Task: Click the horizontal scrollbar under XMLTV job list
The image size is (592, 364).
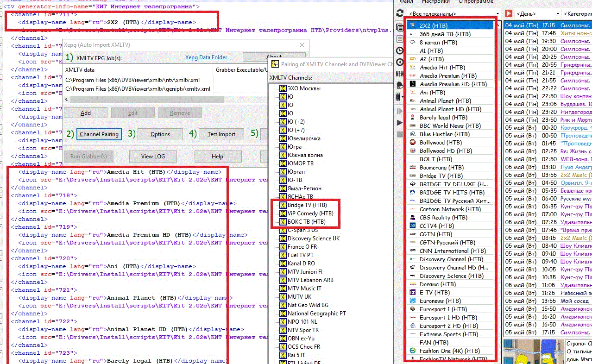Action: pyautogui.click(x=139, y=99)
